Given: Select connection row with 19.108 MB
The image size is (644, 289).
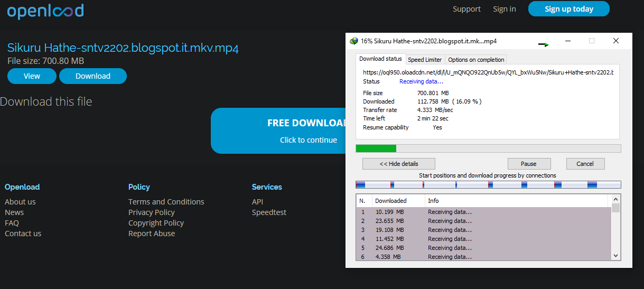Looking at the screenshot, I should (483, 230).
